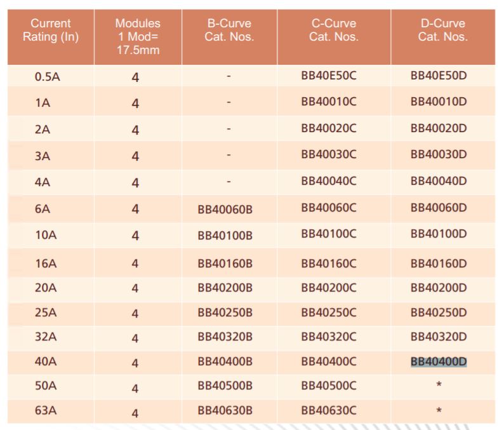Click the Current Rating (In) column header
Image resolution: width=504 pixels, height=430 pixels.
tap(51, 30)
